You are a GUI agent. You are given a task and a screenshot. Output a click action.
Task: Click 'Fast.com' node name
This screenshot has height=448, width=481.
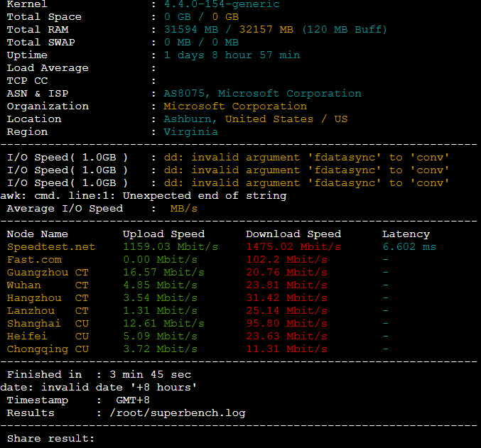(34, 260)
